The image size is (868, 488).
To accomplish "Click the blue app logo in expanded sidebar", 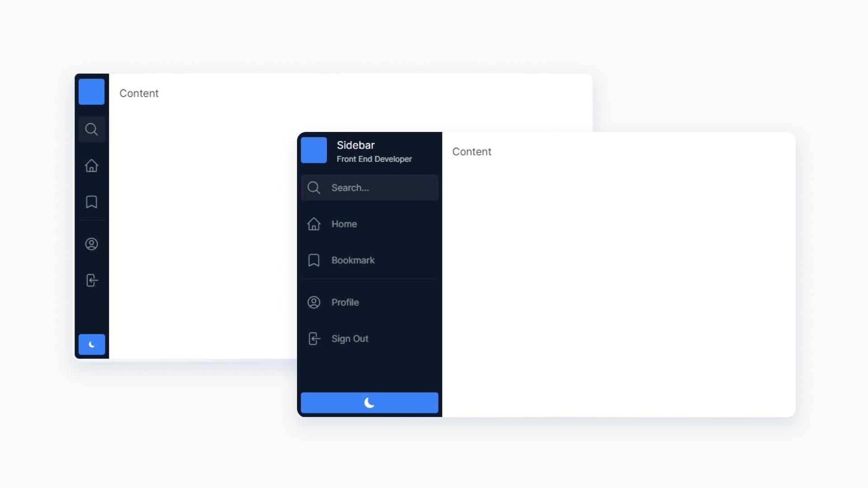I will coord(314,150).
